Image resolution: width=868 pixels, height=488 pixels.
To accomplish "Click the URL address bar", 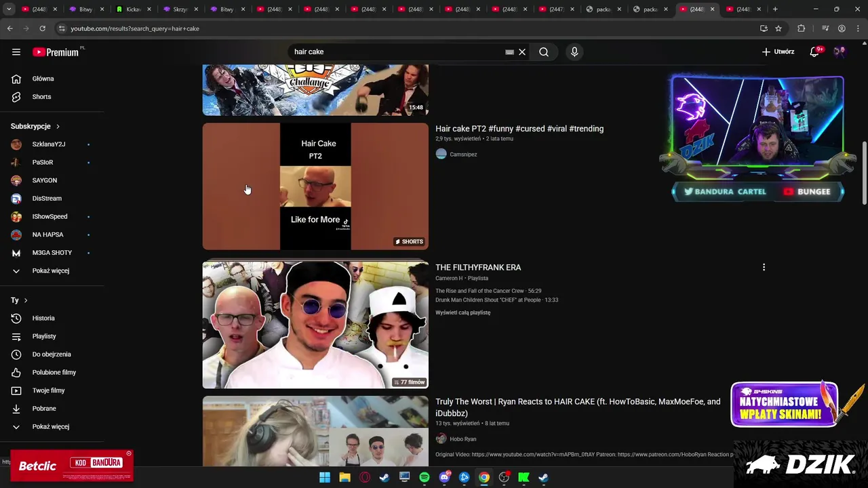I will (x=407, y=28).
